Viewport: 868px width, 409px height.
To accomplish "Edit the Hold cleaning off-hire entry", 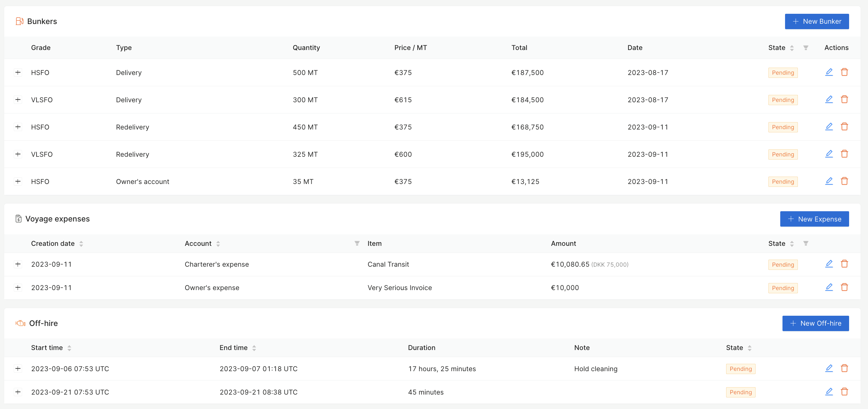I will [829, 368].
